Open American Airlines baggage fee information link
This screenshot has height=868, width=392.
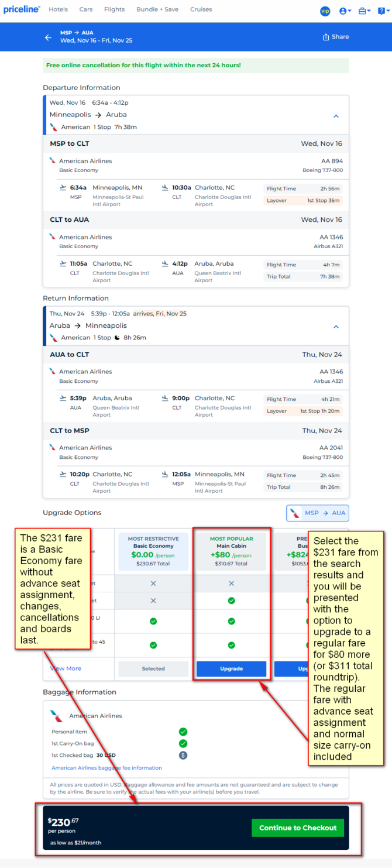coord(106,768)
